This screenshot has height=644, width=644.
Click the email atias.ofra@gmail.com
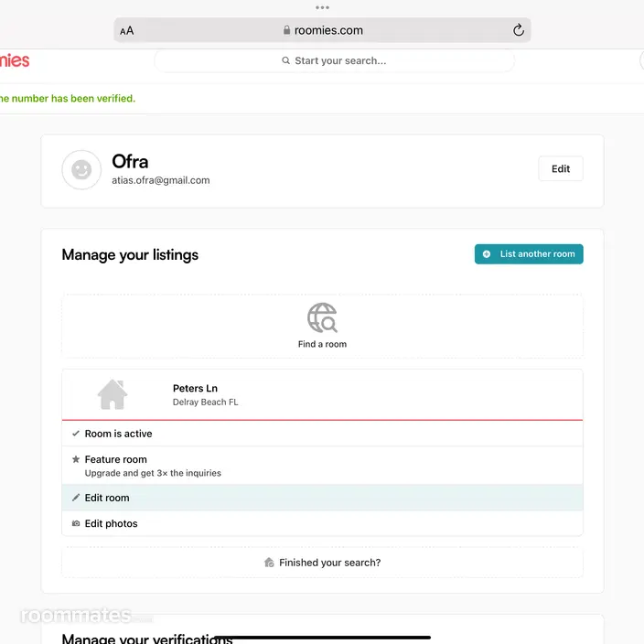tap(161, 180)
